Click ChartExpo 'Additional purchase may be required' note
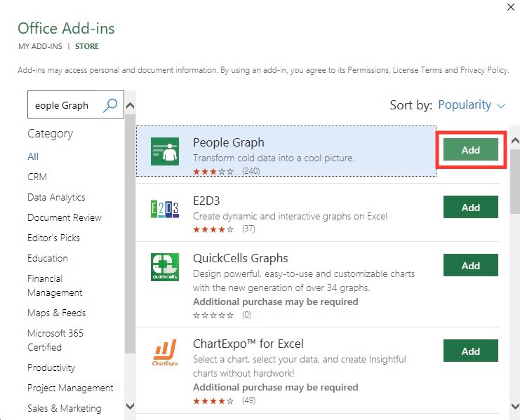This screenshot has height=420, width=520. click(x=276, y=387)
